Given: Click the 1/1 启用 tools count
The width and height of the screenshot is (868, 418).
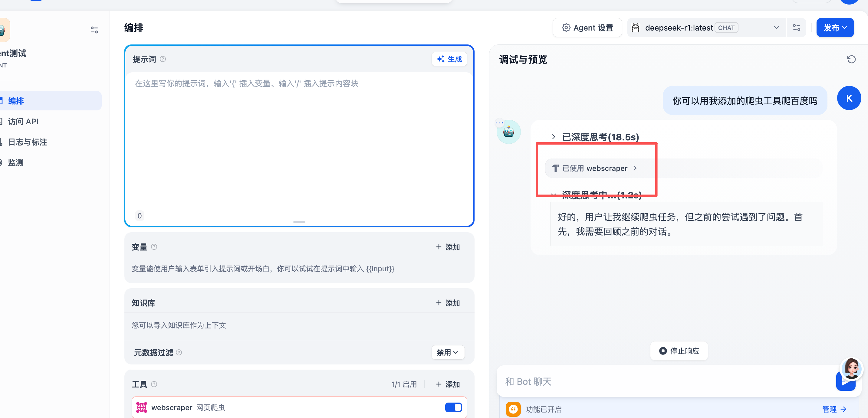Looking at the screenshot, I should point(404,384).
